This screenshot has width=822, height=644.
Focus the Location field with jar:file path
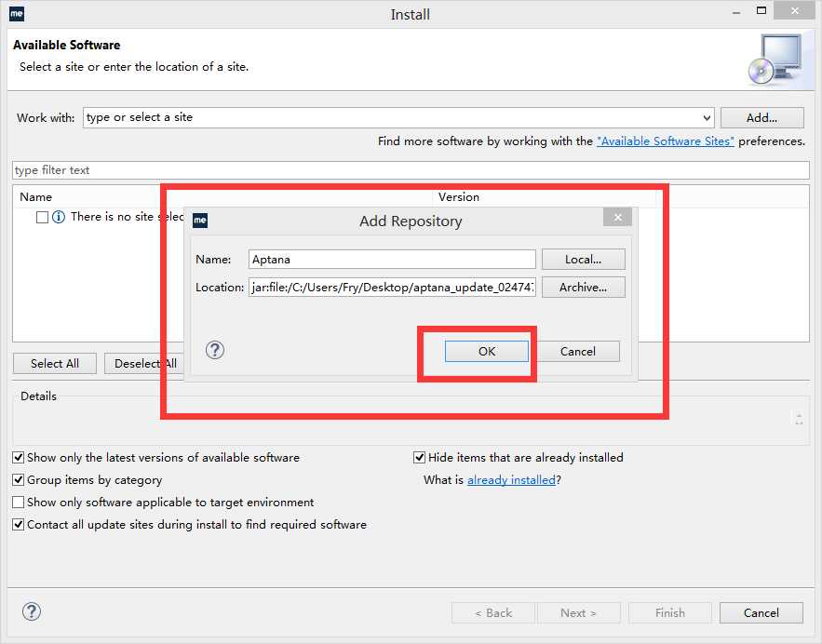point(392,288)
